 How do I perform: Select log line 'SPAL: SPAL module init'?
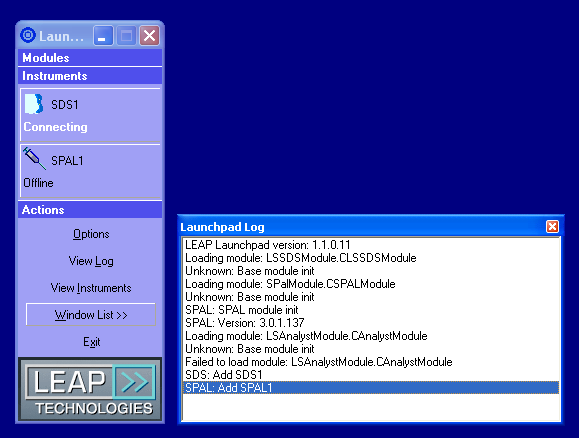click(371, 310)
